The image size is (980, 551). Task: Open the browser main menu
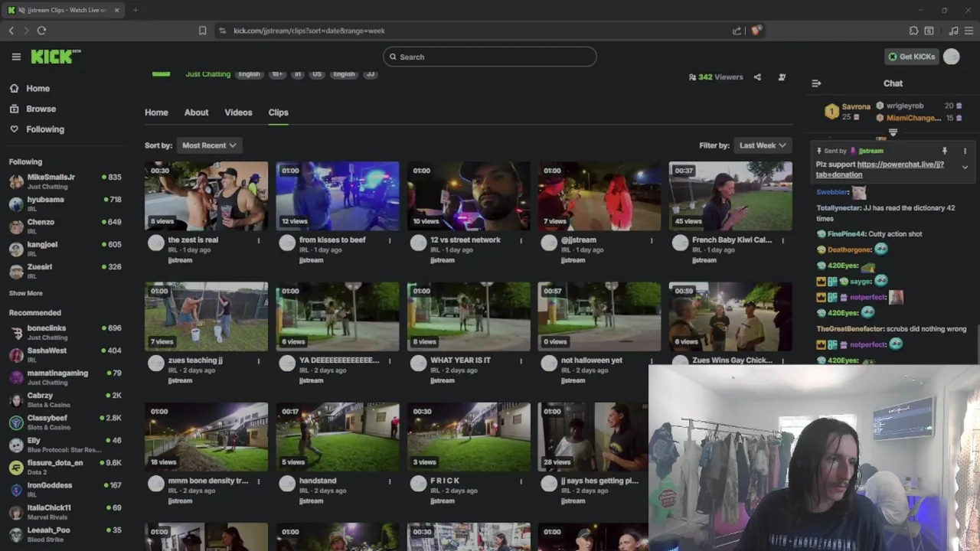click(969, 31)
